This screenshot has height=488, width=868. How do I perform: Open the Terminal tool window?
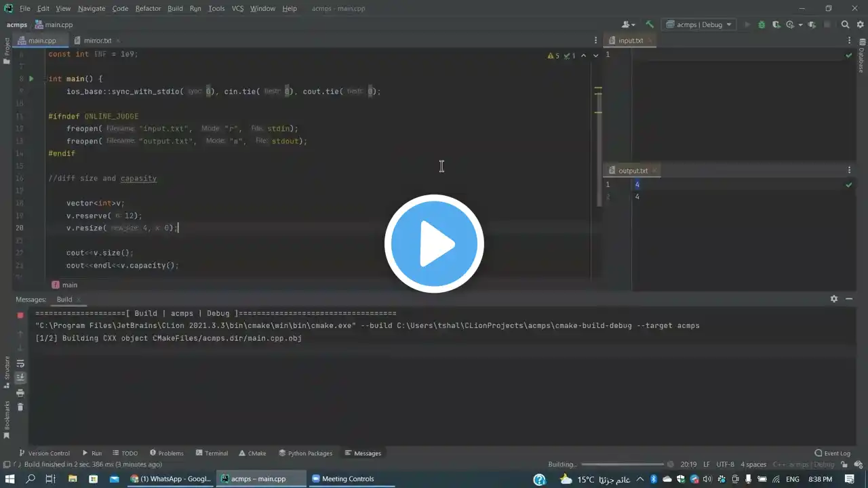click(212, 453)
